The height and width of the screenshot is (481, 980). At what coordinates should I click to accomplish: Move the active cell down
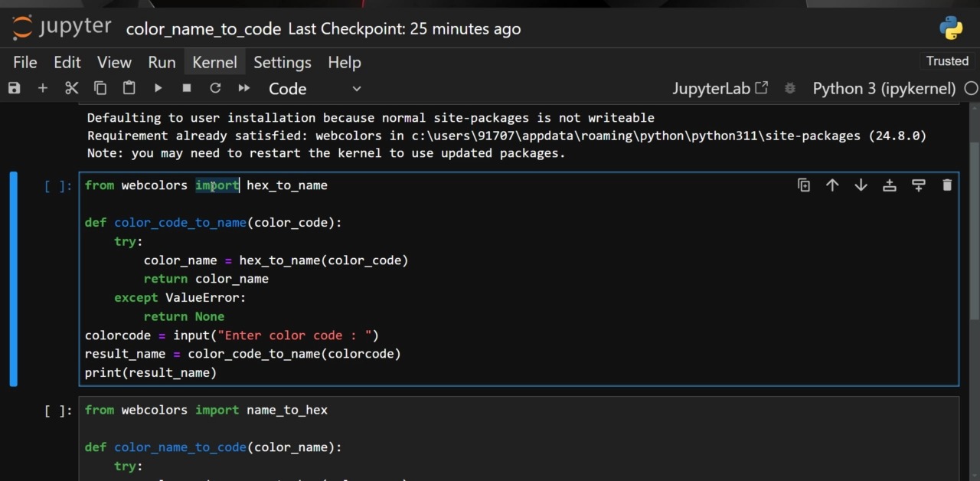pos(861,185)
